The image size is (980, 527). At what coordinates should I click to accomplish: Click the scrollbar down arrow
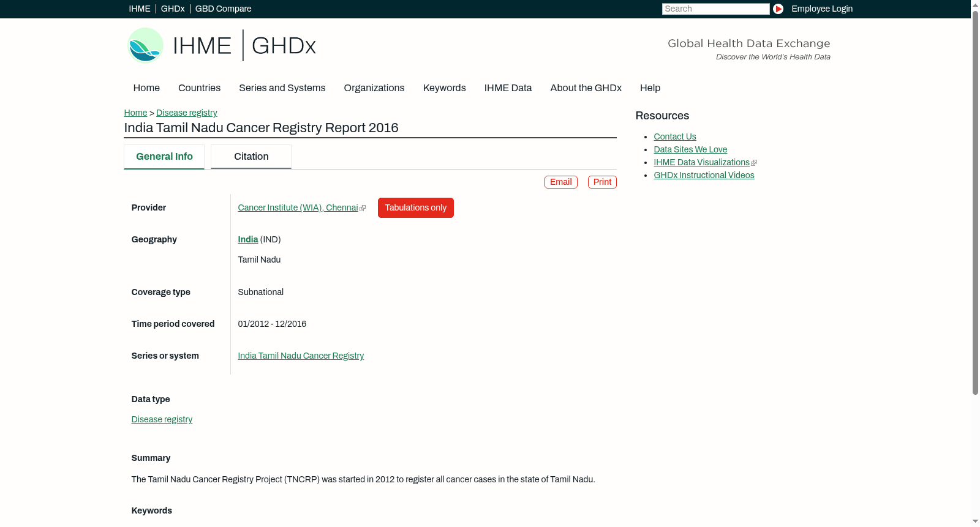tap(975, 521)
